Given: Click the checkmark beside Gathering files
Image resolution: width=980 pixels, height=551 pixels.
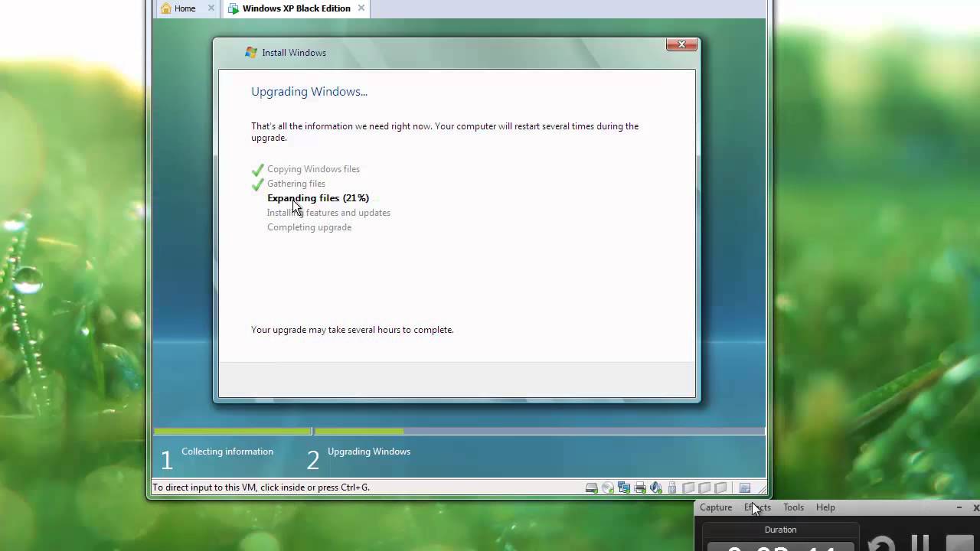Looking at the screenshot, I should click(258, 184).
